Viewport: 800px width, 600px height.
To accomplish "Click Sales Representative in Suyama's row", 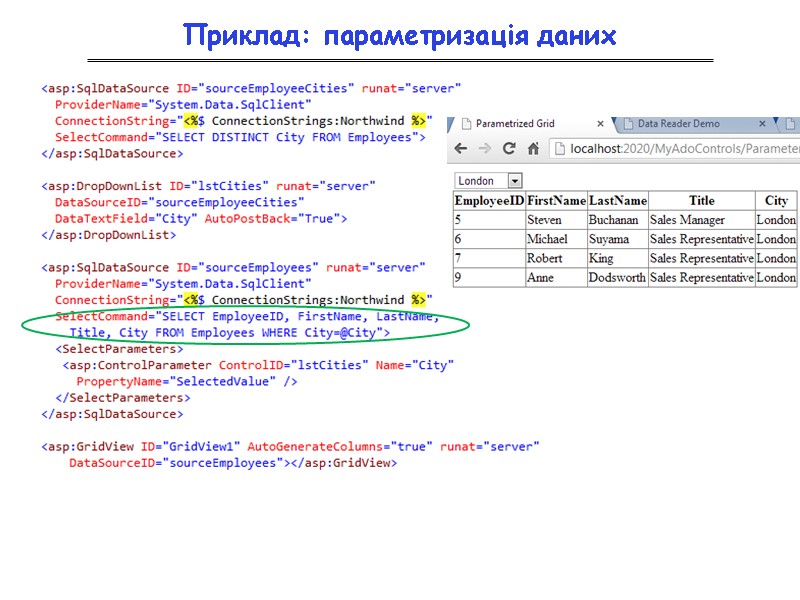I will 702,239.
